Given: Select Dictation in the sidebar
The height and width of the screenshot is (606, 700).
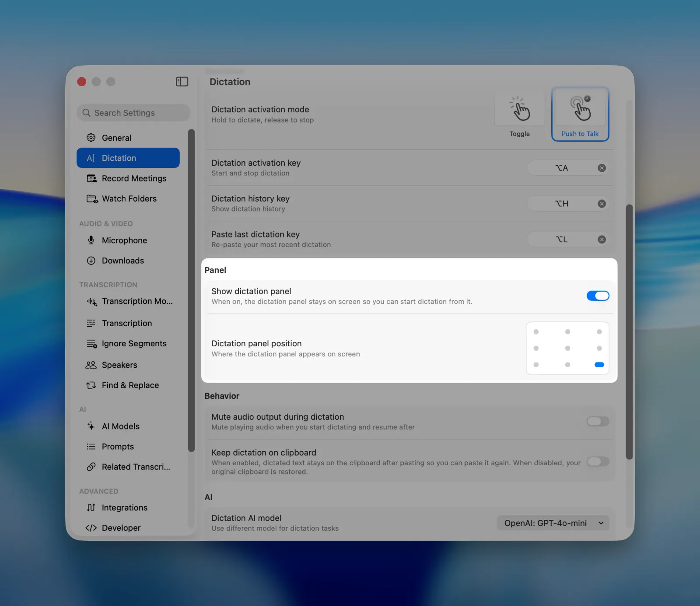Looking at the screenshot, I should coord(128,158).
